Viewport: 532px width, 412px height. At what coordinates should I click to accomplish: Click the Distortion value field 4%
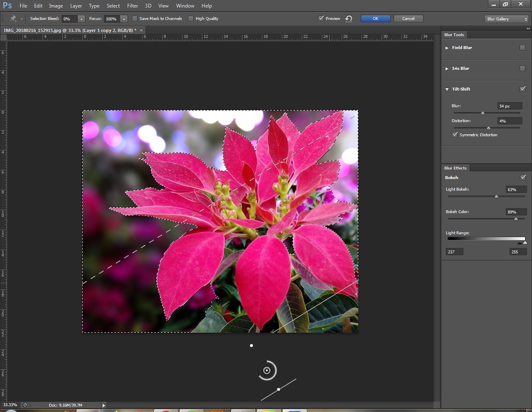click(510, 121)
